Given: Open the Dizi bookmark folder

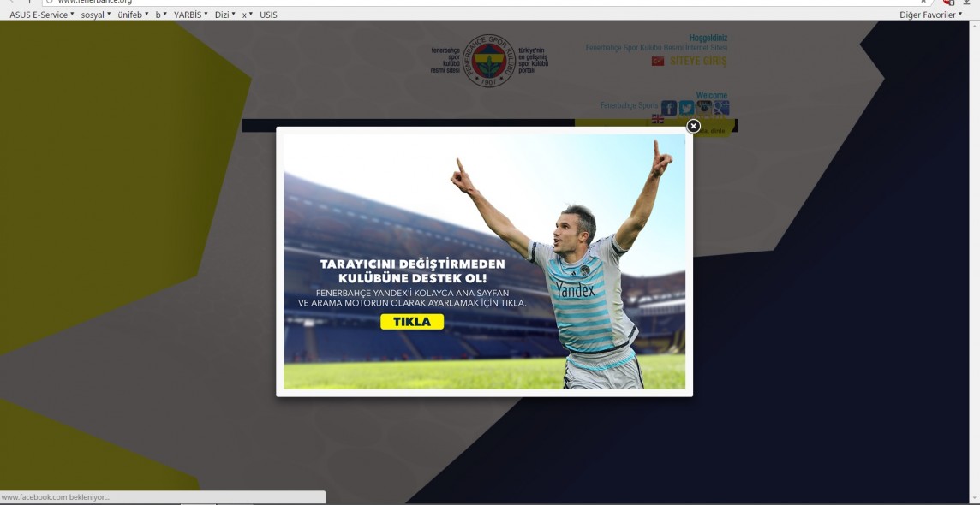Looking at the screenshot, I should [x=224, y=15].
